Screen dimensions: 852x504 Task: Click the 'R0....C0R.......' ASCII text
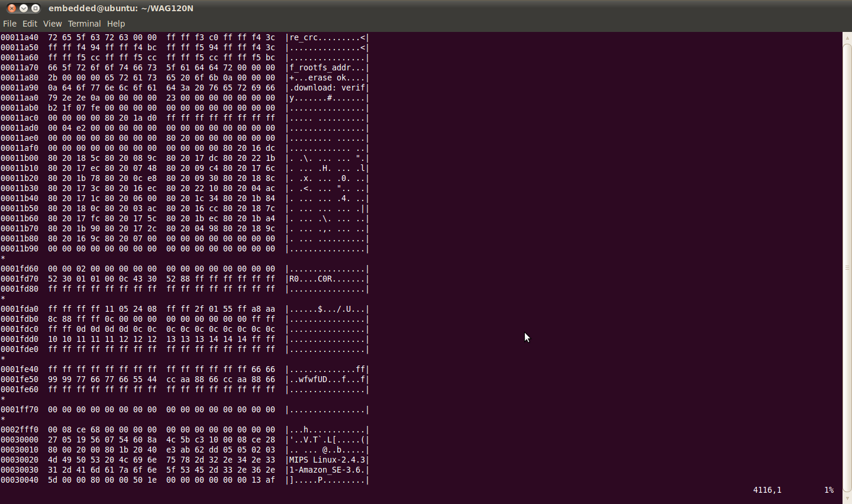(327, 279)
